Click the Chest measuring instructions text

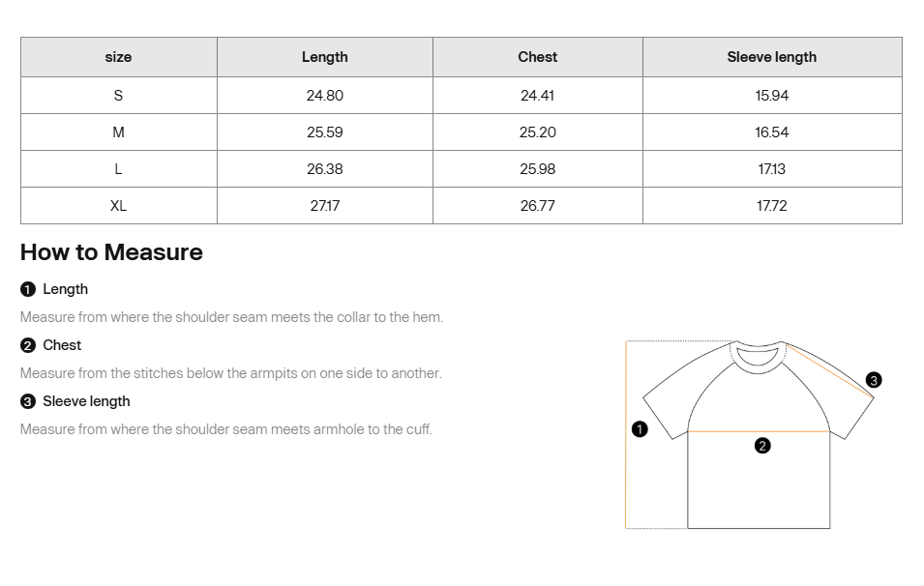pyautogui.click(x=230, y=373)
